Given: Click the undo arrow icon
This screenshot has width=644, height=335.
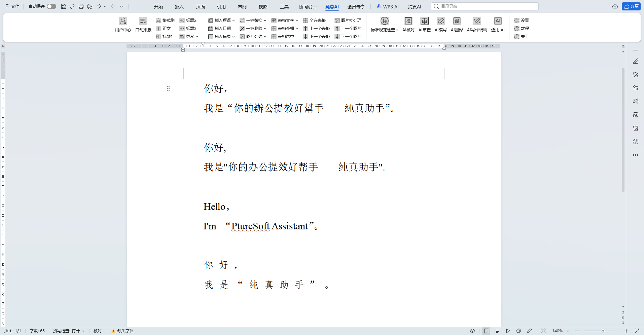Looking at the screenshot, I should [99, 6].
